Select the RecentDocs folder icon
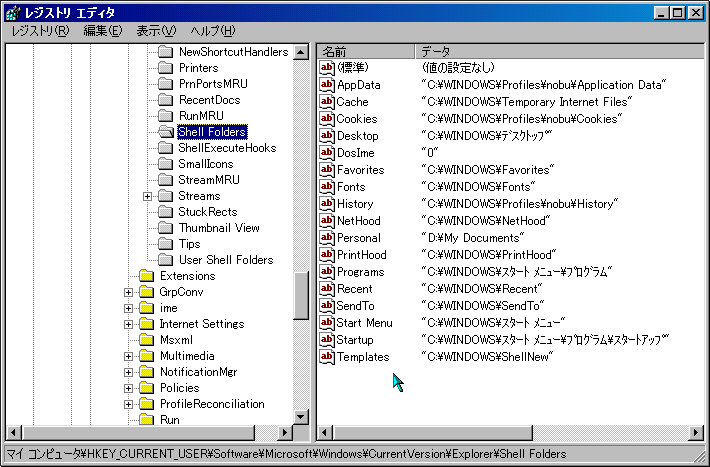Screen dimensions: 710x467 tap(165, 100)
